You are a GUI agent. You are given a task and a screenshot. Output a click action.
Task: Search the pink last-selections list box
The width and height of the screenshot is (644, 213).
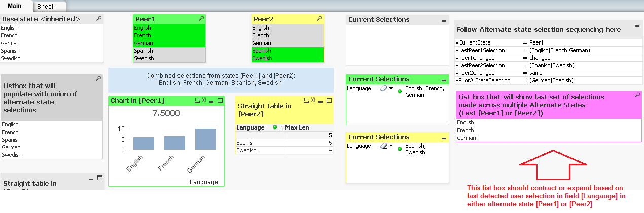click(637, 95)
